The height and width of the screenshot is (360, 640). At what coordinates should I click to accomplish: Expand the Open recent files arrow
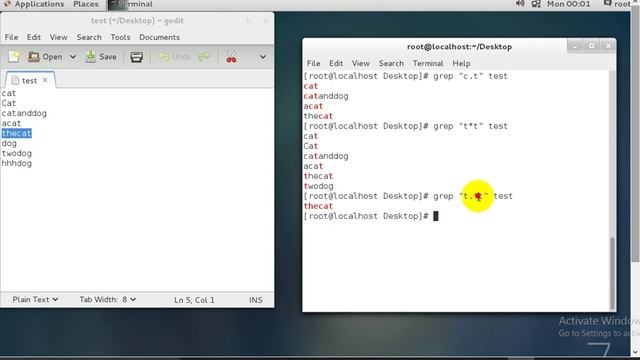(73, 57)
